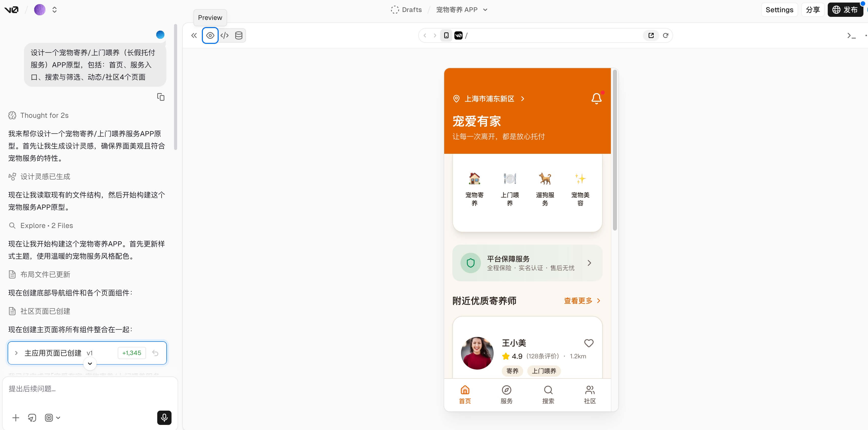Start voice input with the microphone
The width and height of the screenshot is (868, 430).
(164, 418)
